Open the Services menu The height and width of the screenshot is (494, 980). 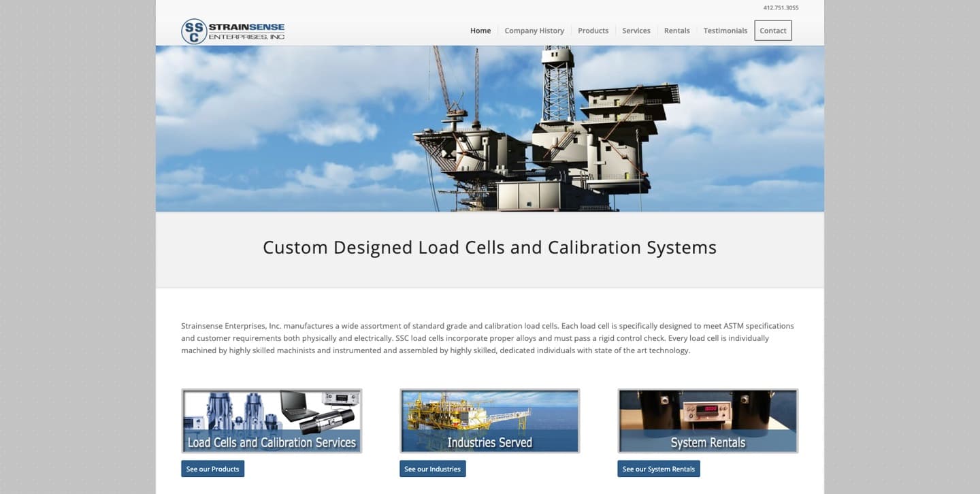tap(636, 31)
